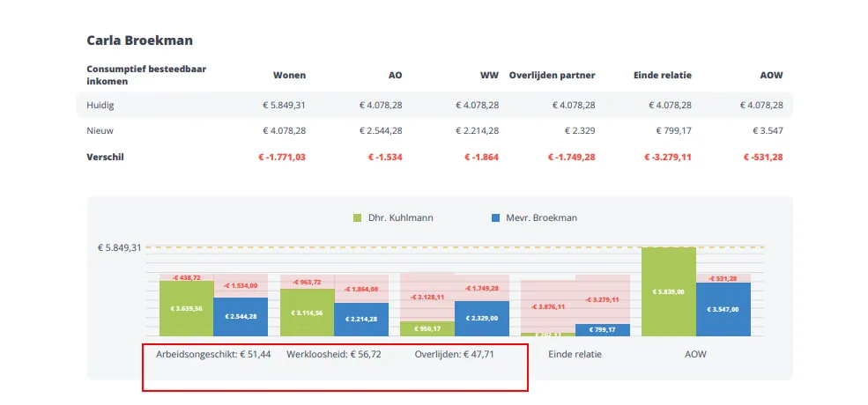Image resolution: width=868 pixels, height=405 pixels.
Task: Click the WW column header
Action: point(490,75)
